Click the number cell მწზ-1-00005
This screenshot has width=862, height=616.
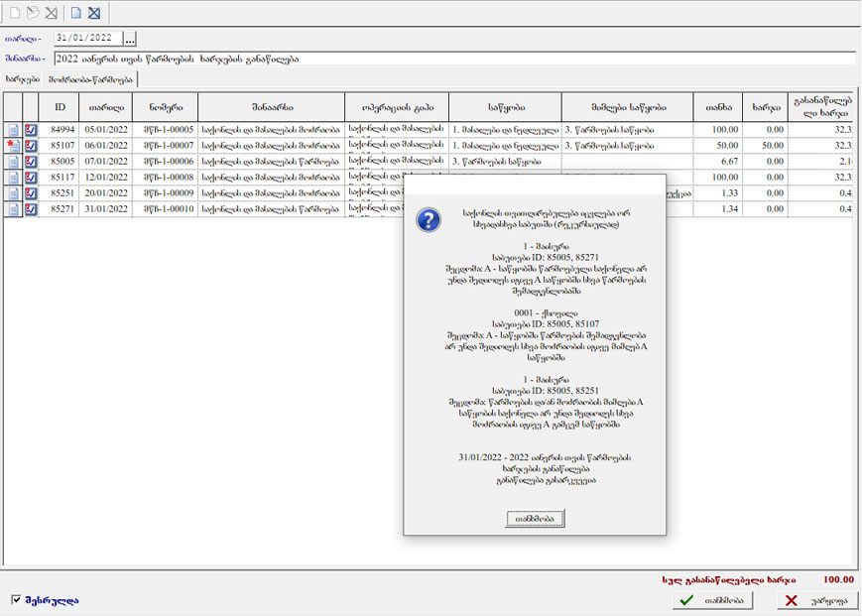(x=165, y=130)
